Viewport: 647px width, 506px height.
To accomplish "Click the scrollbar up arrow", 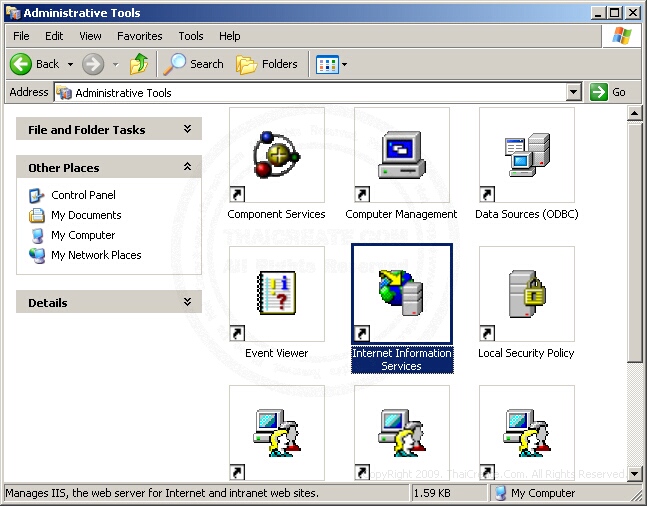I will 634,113.
